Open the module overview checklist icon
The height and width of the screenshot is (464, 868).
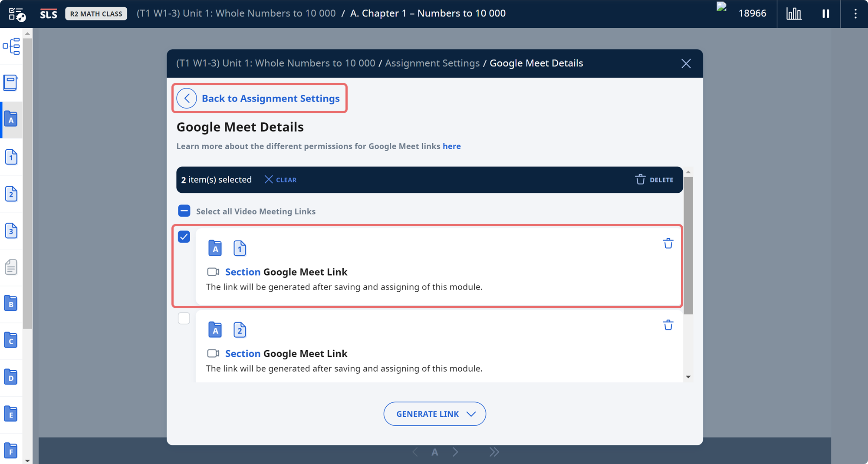coord(17,14)
